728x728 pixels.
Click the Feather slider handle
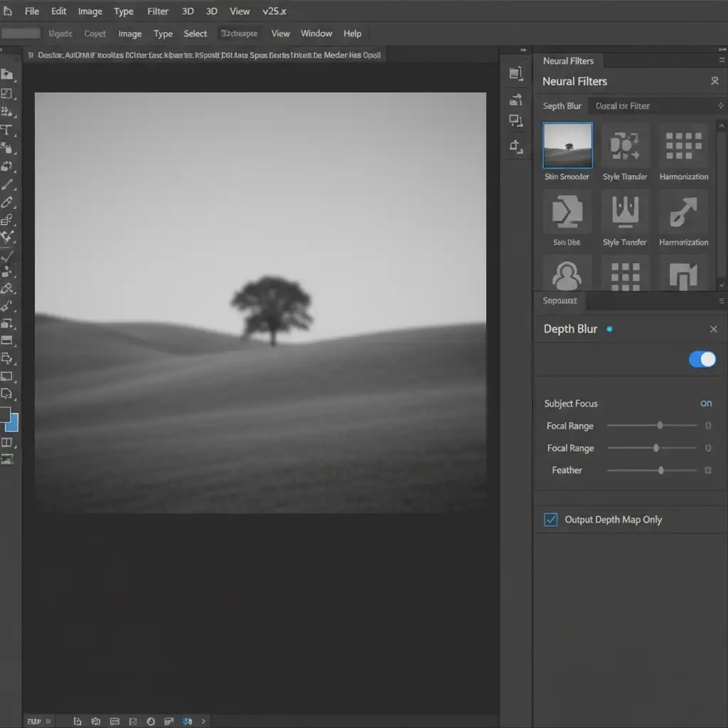click(661, 471)
